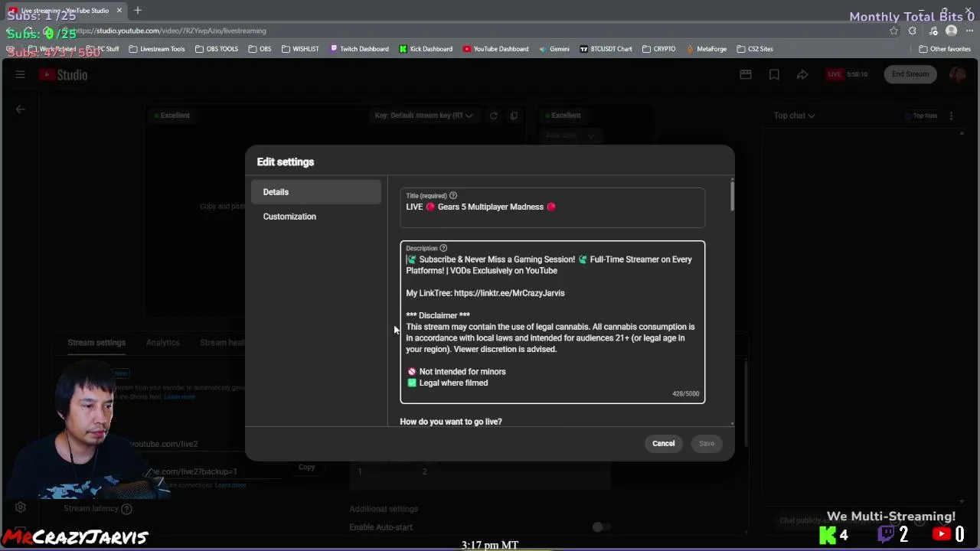Image resolution: width=980 pixels, height=551 pixels.
Task: Click the "428/5000" character counter
Action: [x=686, y=394]
